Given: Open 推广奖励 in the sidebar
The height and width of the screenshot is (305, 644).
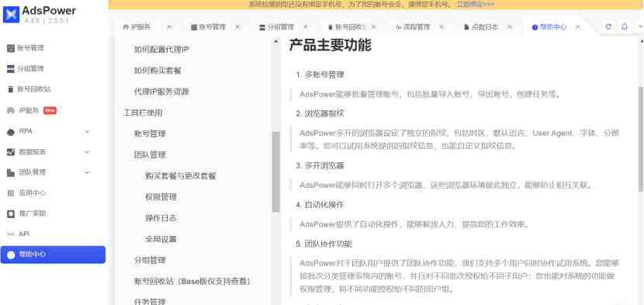Looking at the screenshot, I should click(26, 213).
